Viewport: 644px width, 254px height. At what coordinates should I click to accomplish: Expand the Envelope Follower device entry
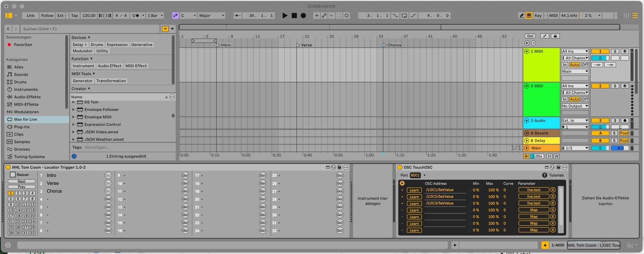[73, 109]
